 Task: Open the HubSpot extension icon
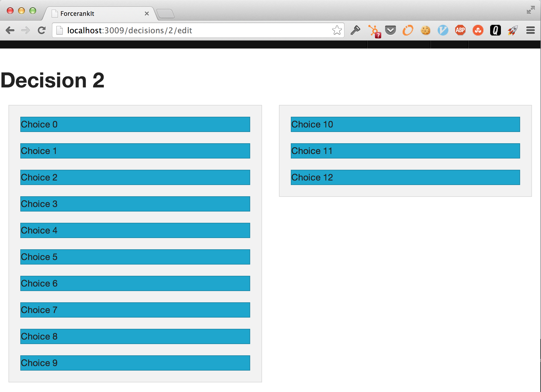click(x=374, y=30)
